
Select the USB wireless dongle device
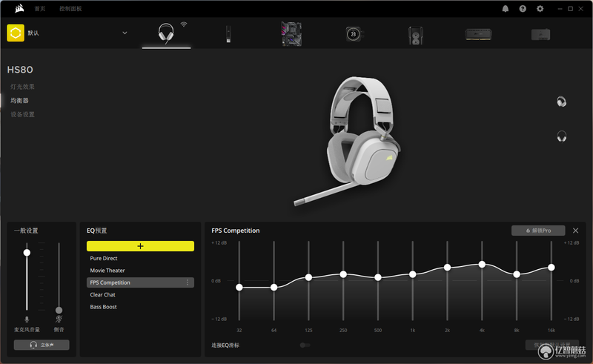point(228,34)
